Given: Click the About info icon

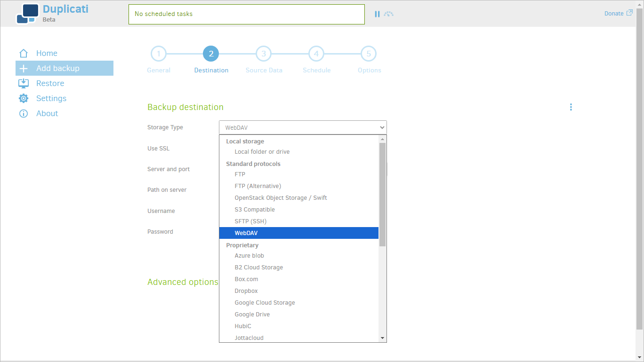Looking at the screenshot, I should click(24, 113).
